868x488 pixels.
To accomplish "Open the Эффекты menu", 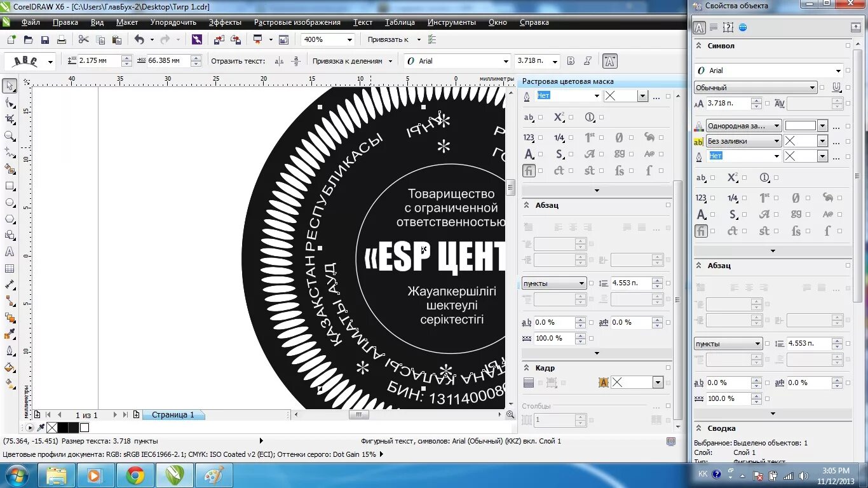I will pos(225,22).
